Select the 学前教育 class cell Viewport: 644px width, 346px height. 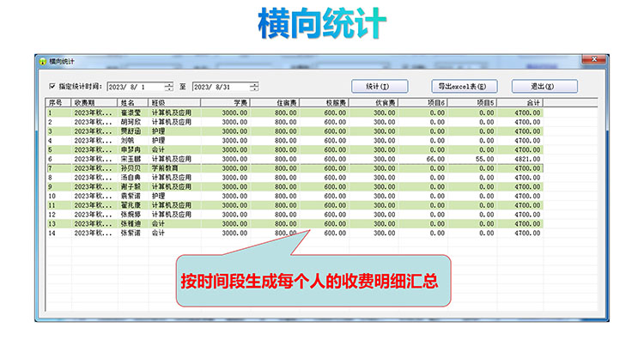165,168
